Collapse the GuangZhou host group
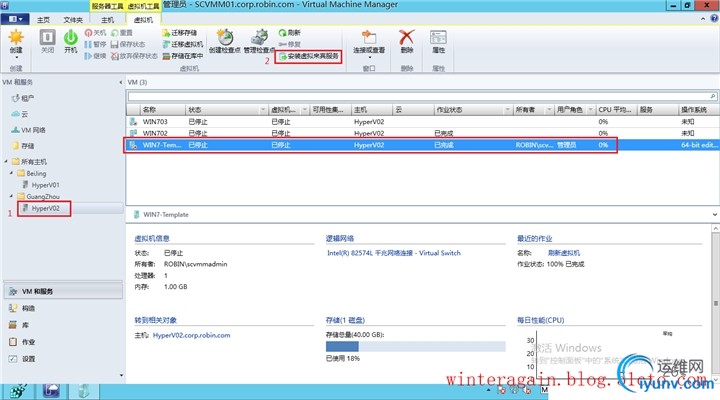The image size is (720, 400). coord(11,196)
